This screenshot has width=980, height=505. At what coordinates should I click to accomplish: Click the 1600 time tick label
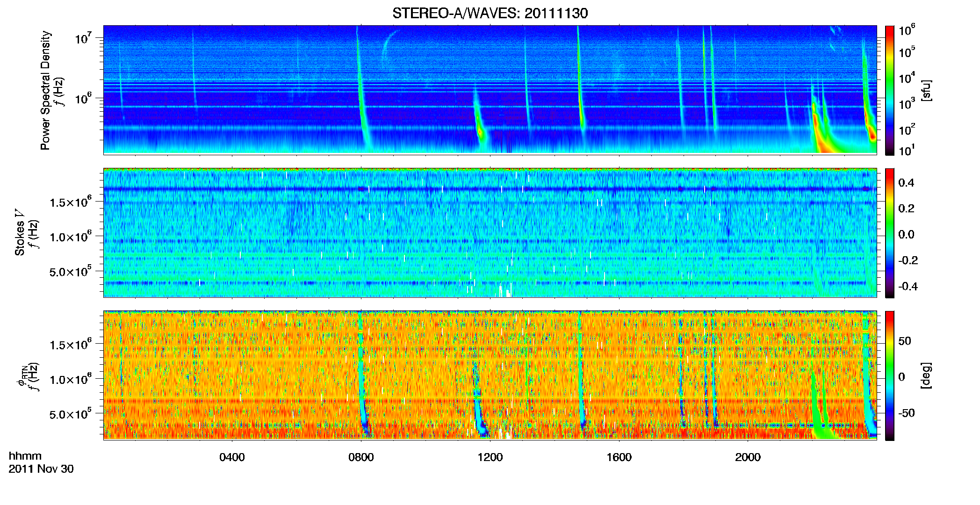(619, 457)
